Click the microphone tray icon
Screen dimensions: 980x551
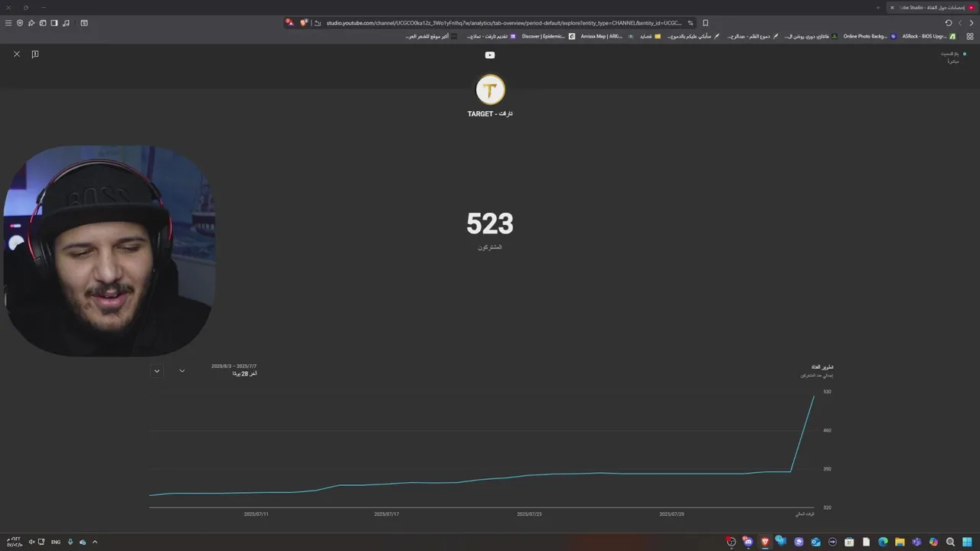70,542
